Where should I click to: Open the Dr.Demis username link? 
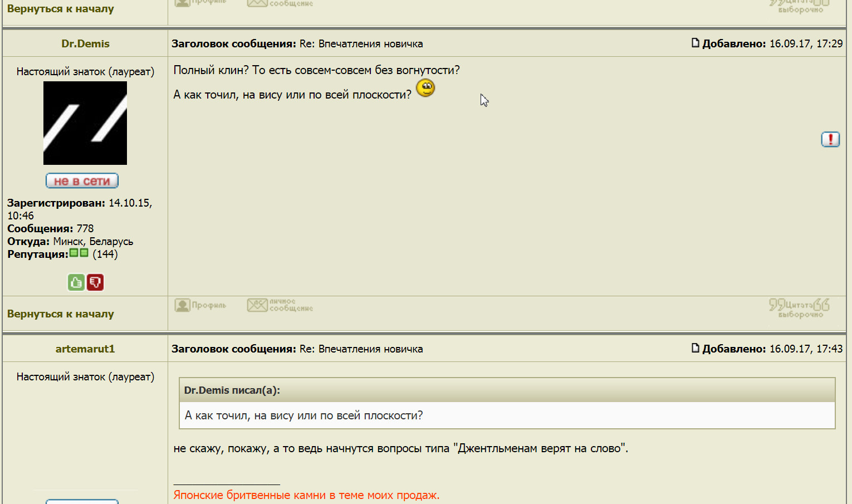[x=85, y=43]
